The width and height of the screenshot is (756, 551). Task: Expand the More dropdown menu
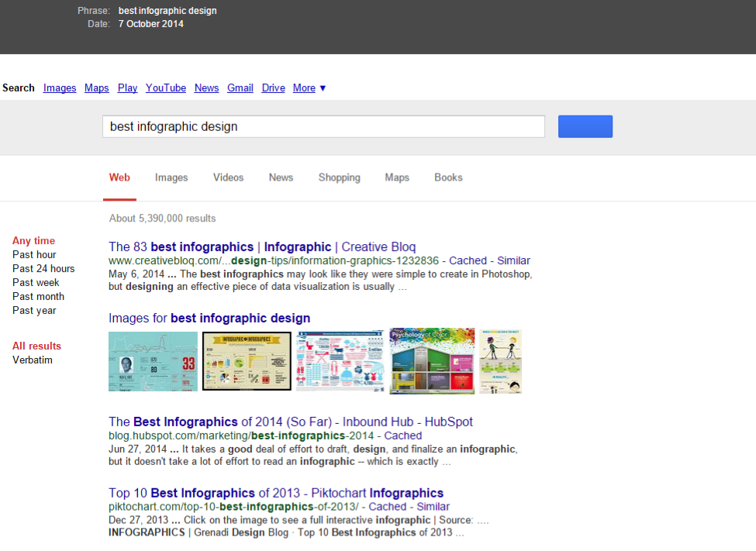coord(309,88)
